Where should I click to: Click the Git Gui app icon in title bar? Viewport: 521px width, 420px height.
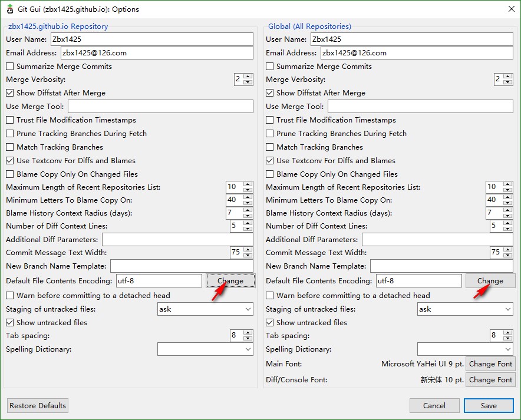(10, 9)
